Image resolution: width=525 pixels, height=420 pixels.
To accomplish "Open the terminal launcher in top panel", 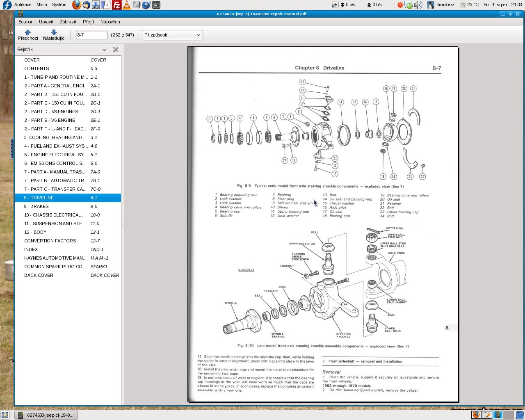I will pos(156,5).
